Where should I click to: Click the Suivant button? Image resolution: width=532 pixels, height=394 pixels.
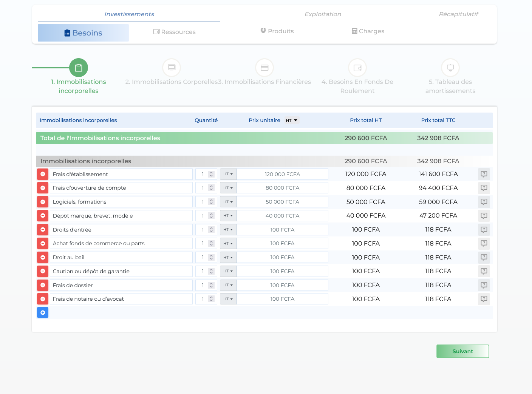pos(462,351)
